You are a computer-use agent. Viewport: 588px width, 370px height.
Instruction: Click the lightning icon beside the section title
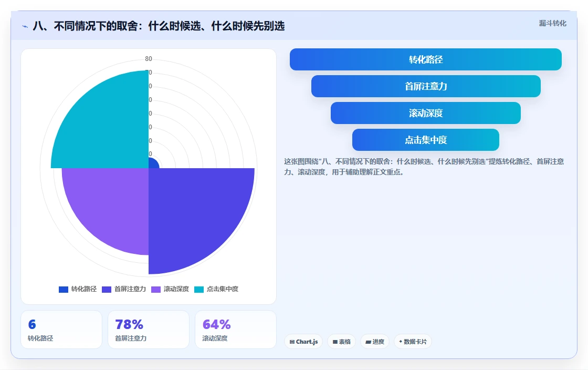coord(25,26)
